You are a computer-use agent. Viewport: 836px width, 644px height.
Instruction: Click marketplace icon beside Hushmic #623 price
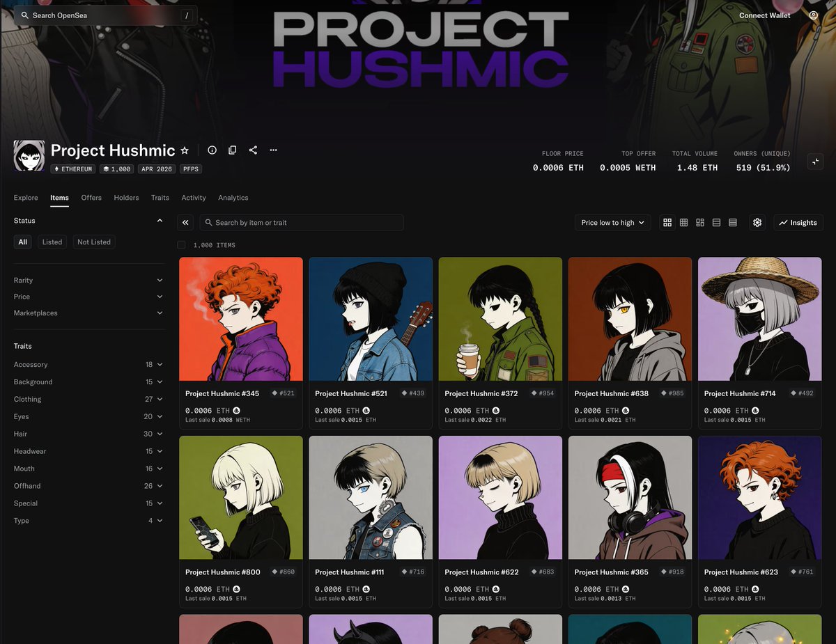[x=755, y=590]
